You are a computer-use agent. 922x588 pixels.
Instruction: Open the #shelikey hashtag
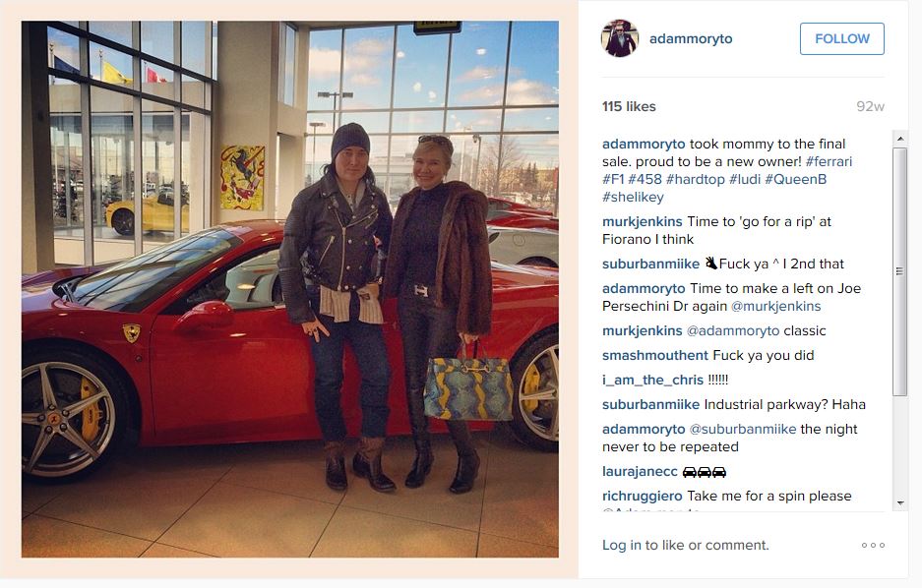tap(633, 198)
